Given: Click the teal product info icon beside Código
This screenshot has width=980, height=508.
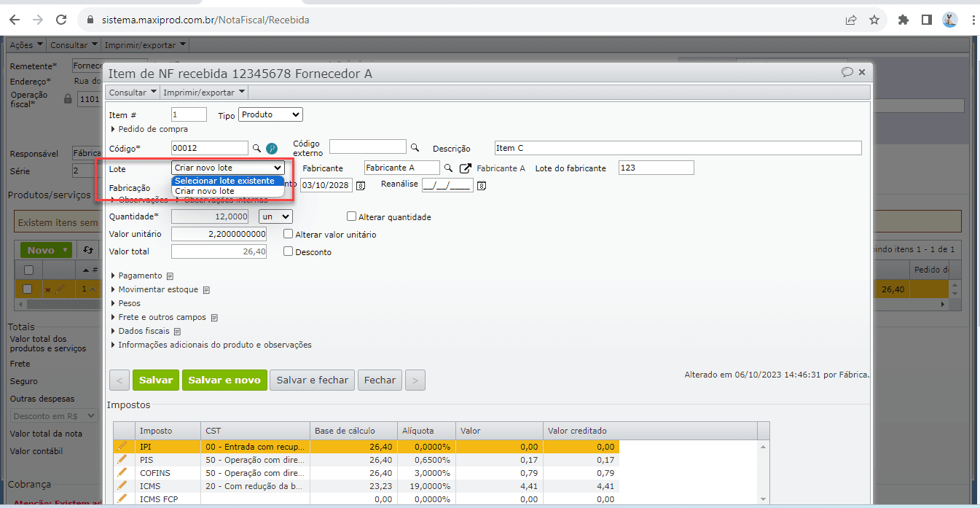Looking at the screenshot, I should (x=271, y=148).
